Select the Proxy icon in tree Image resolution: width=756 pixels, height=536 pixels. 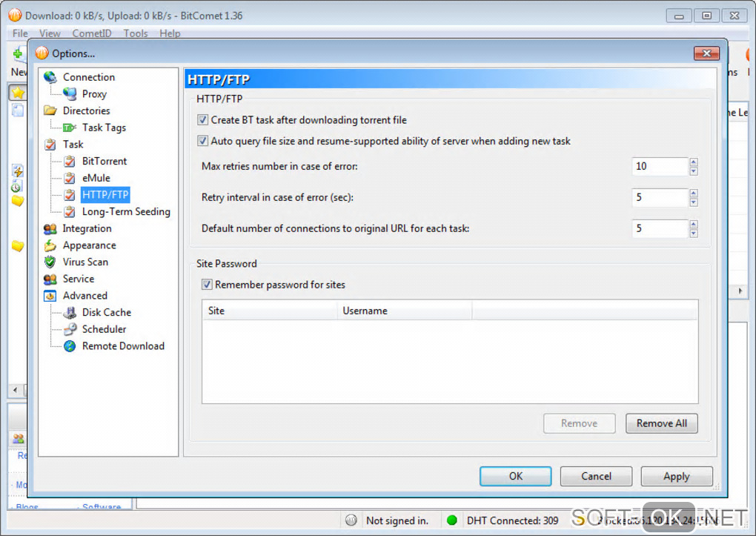coord(70,94)
